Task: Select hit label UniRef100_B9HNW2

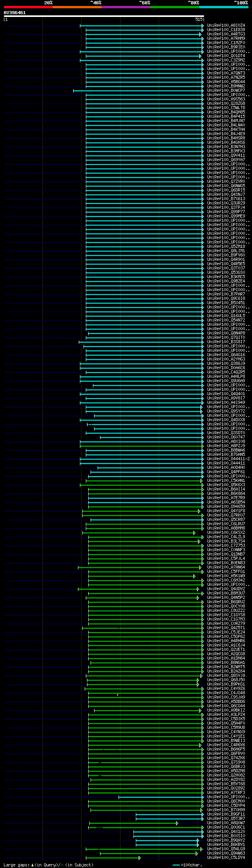Action: 226,86
